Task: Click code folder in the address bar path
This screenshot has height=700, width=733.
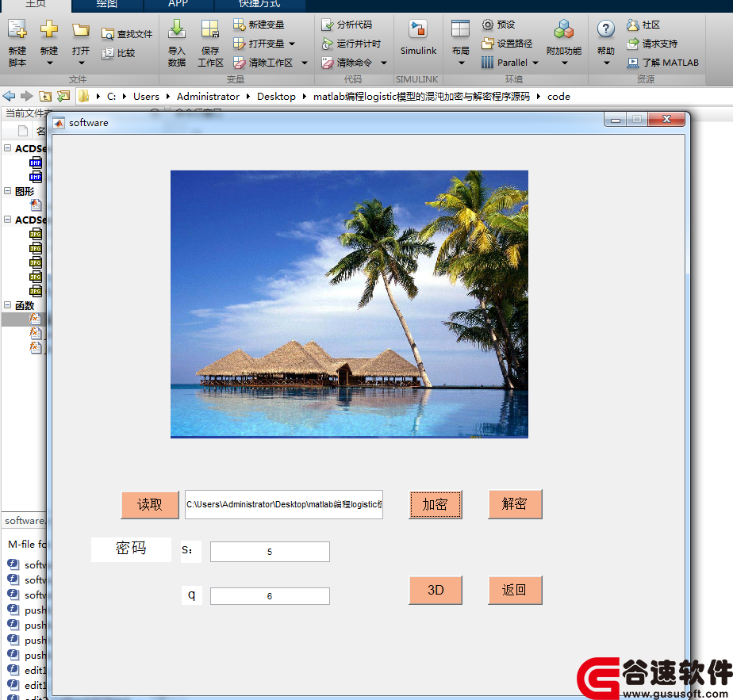Action: point(558,96)
